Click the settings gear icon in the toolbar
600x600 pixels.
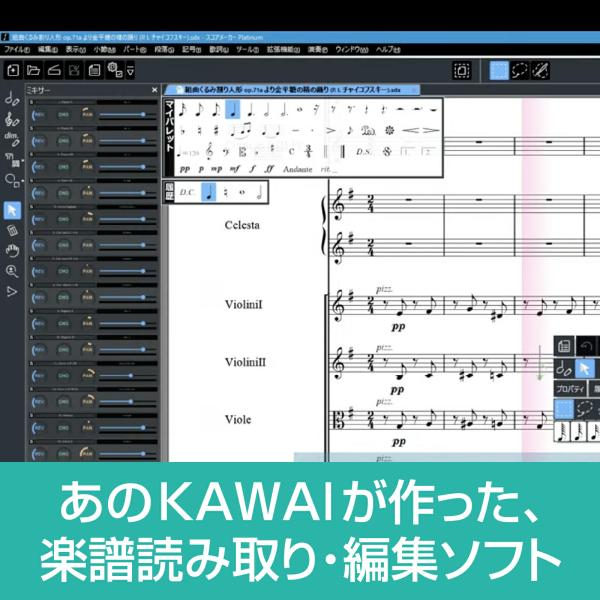[x=114, y=70]
